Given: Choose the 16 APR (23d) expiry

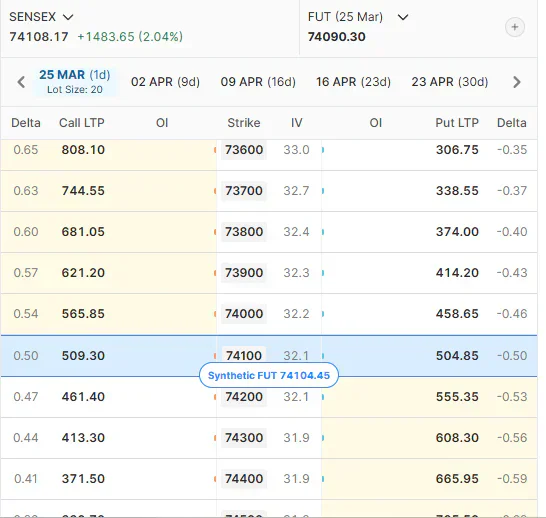Looking at the screenshot, I should [353, 82].
